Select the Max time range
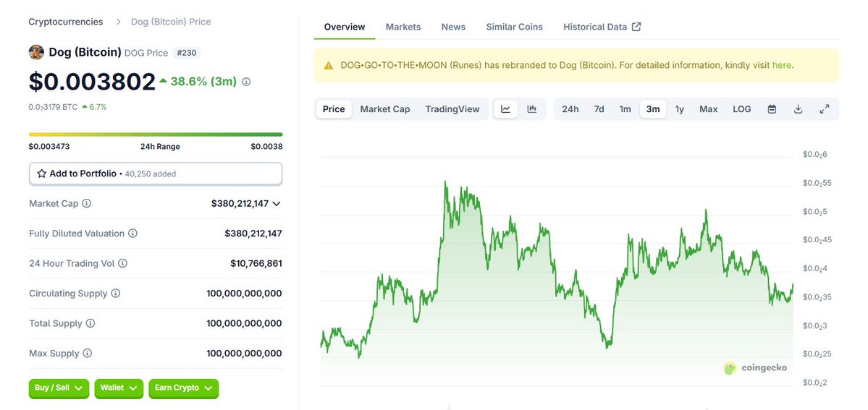Image resolution: width=868 pixels, height=410 pixels. pyautogui.click(x=709, y=109)
